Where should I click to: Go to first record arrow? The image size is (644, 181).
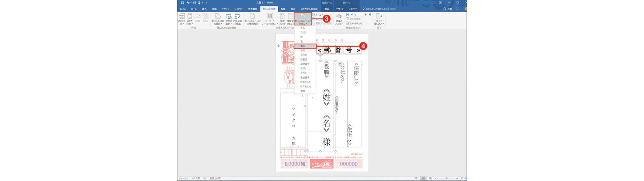347,15
